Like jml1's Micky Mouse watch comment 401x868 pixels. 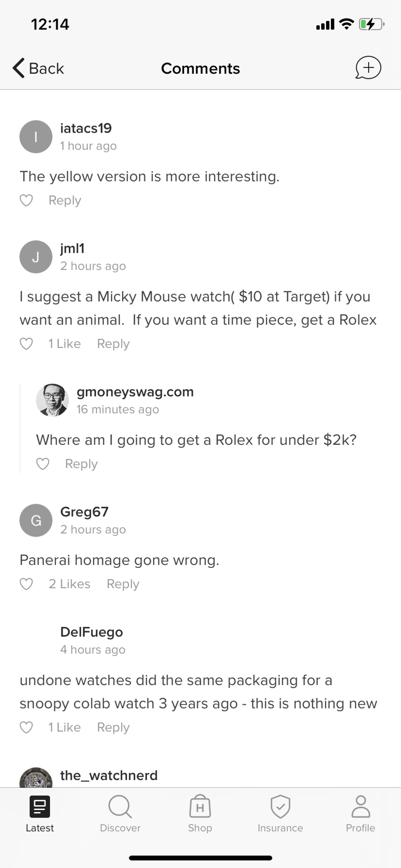click(x=26, y=344)
